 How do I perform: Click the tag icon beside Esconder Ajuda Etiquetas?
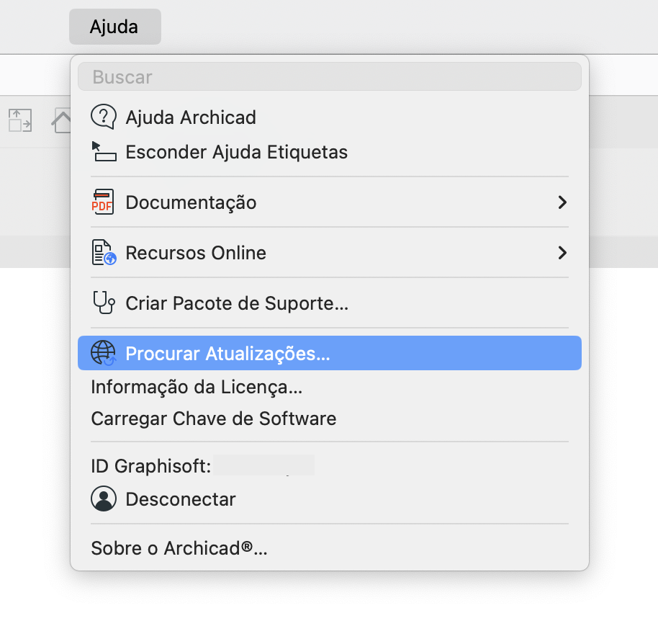103,152
